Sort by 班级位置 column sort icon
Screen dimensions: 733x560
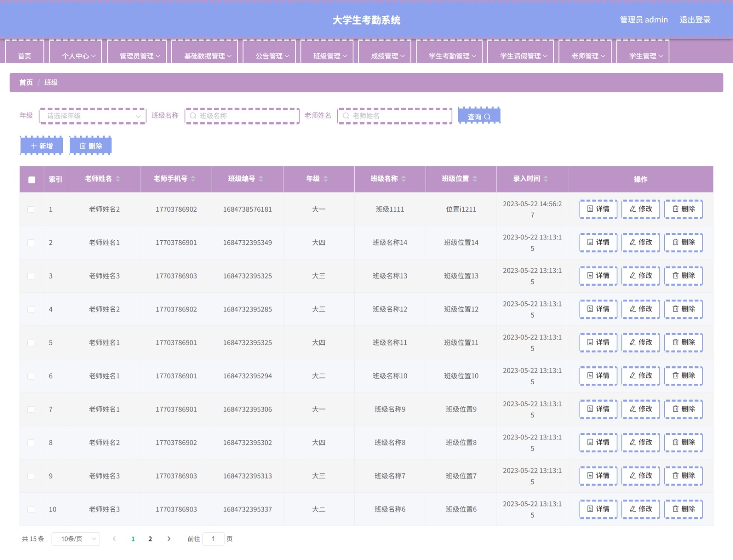(x=475, y=179)
